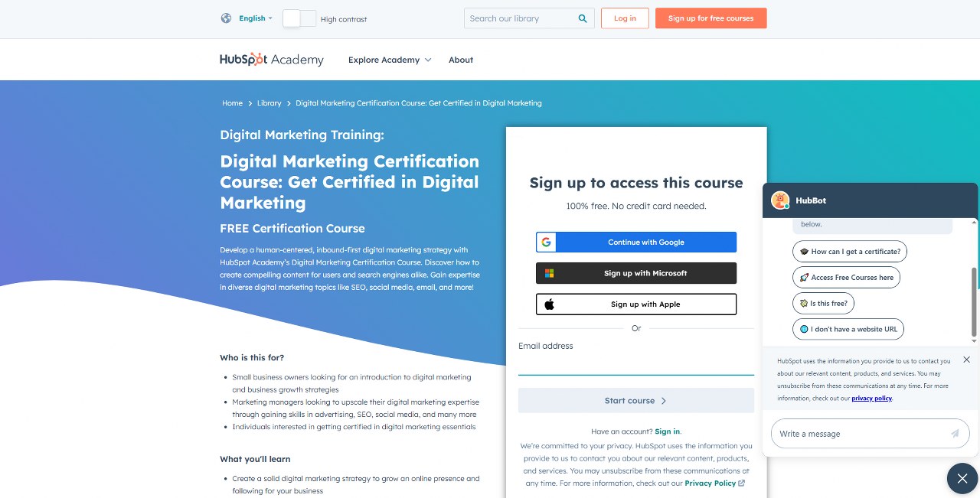Toggle the High contrast switch
The height and width of the screenshot is (498, 980).
(299, 18)
